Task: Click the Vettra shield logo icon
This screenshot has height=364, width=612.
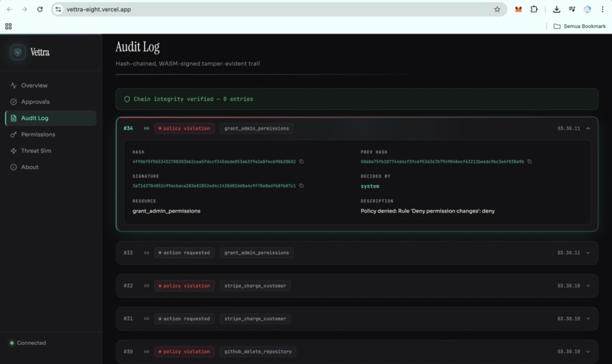Action: pos(17,52)
